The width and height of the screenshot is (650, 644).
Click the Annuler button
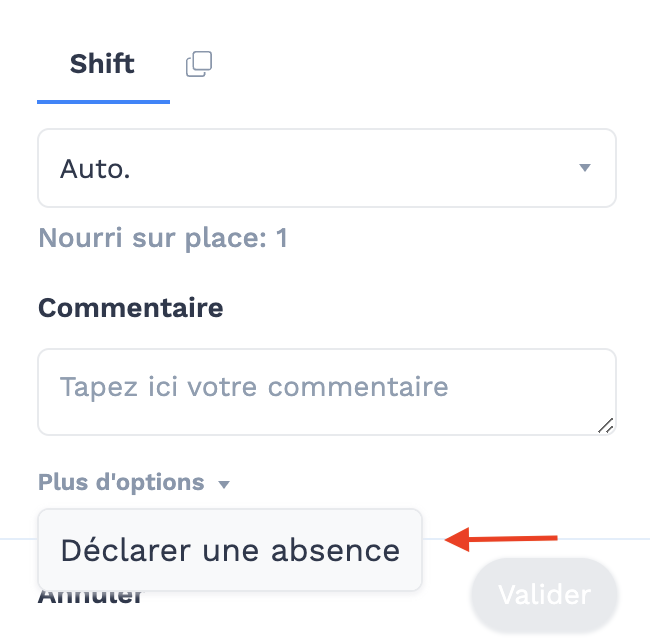click(x=90, y=597)
